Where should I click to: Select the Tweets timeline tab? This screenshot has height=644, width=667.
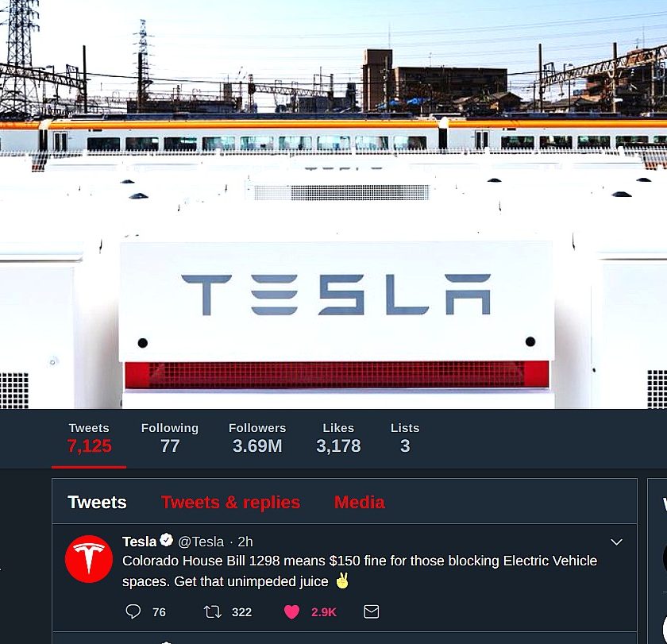point(97,503)
